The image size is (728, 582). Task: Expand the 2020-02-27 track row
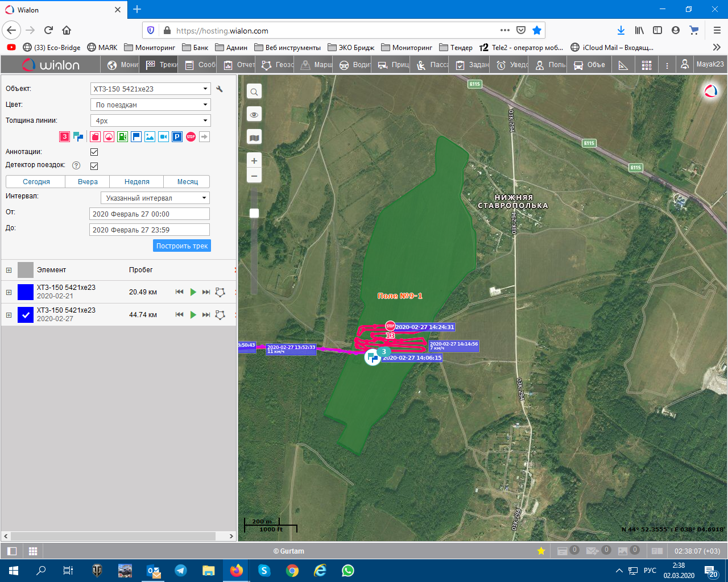coord(9,315)
